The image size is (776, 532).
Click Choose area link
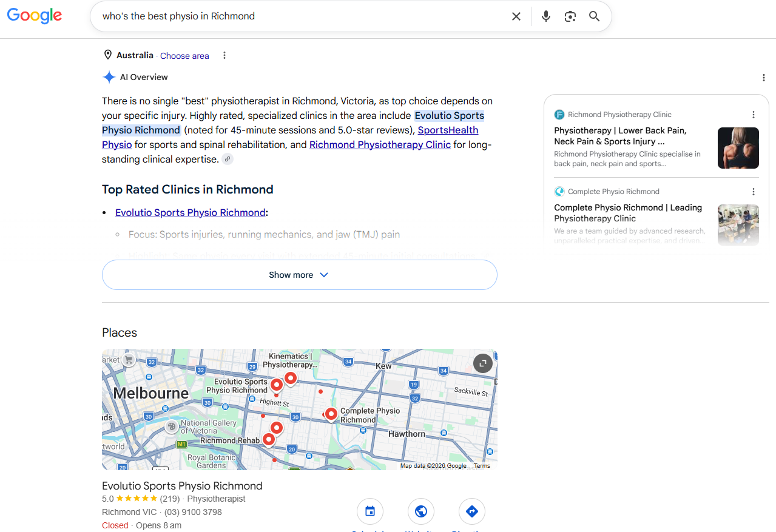pyautogui.click(x=184, y=56)
